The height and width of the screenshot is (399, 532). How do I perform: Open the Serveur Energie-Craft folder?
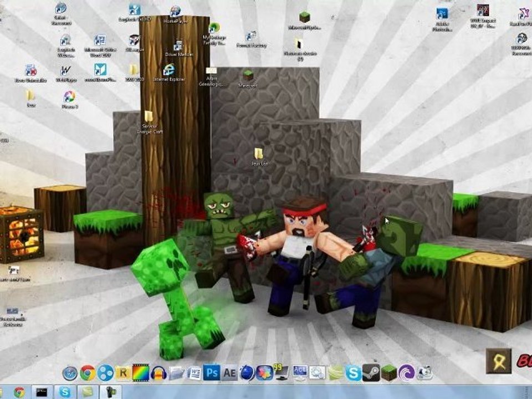click(149, 122)
